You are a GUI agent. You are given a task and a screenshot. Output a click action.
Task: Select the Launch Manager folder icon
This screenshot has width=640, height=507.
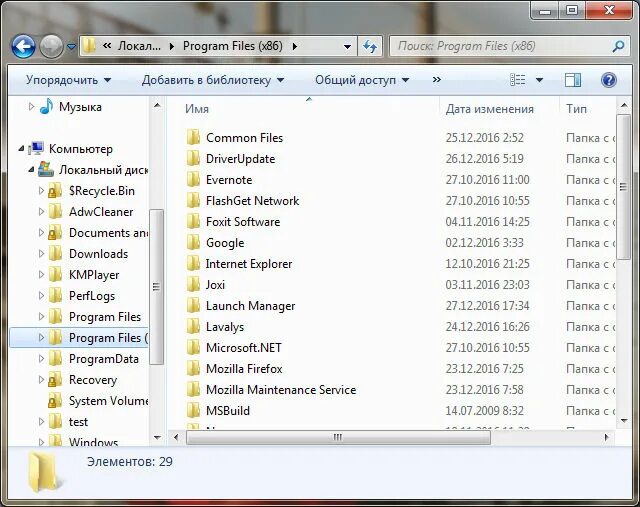click(x=193, y=306)
